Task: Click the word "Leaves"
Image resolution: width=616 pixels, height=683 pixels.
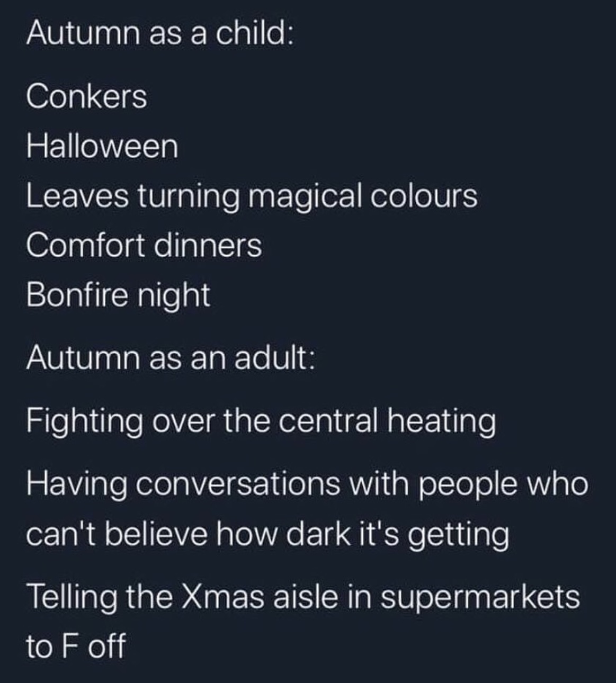Action: pyautogui.click(x=77, y=196)
